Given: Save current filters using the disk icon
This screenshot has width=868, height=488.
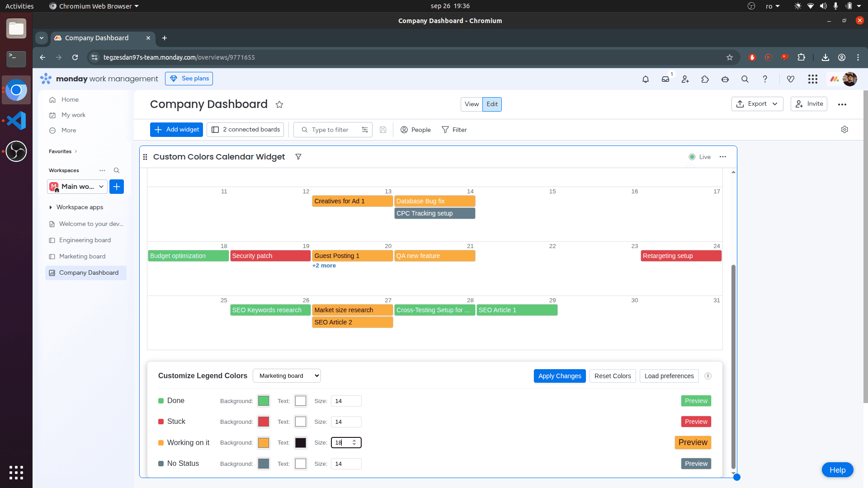Looking at the screenshot, I should (383, 130).
